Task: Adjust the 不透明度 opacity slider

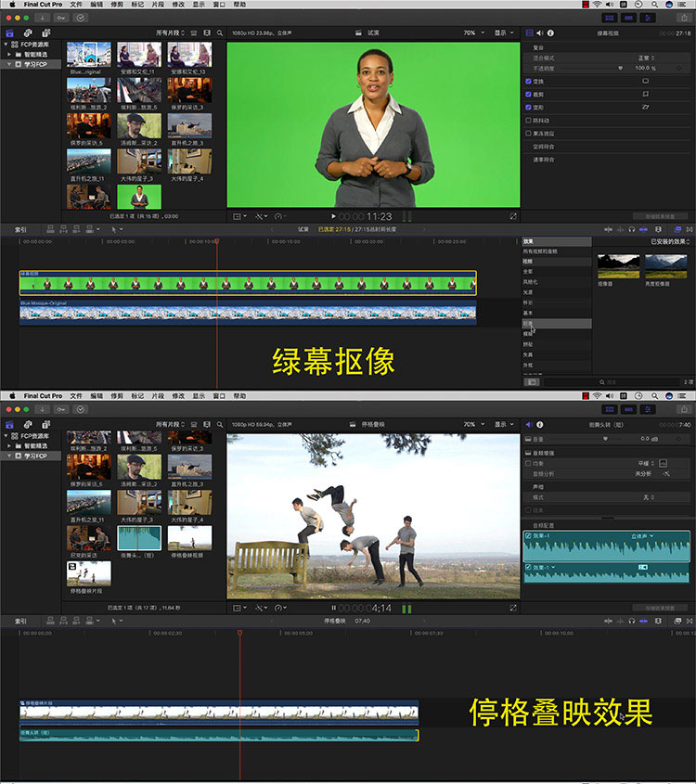Action: 620,68
